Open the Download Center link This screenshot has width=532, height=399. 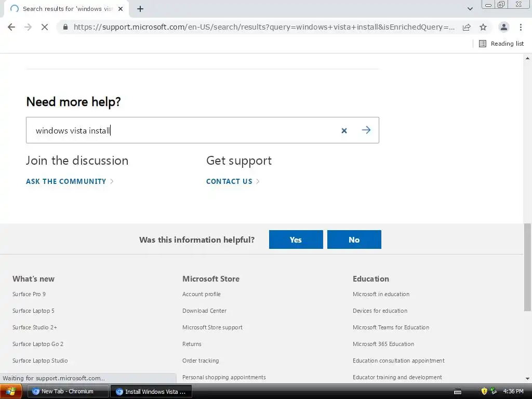point(204,311)
